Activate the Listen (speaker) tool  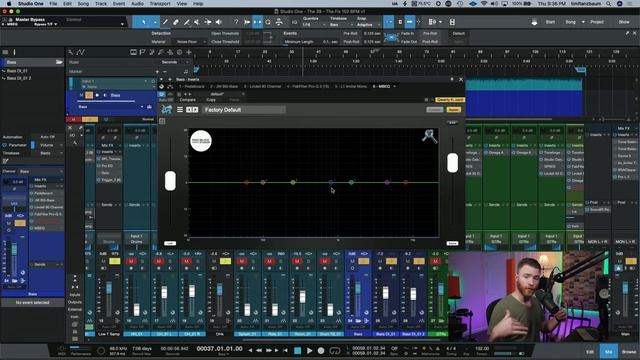click(219, 22)
